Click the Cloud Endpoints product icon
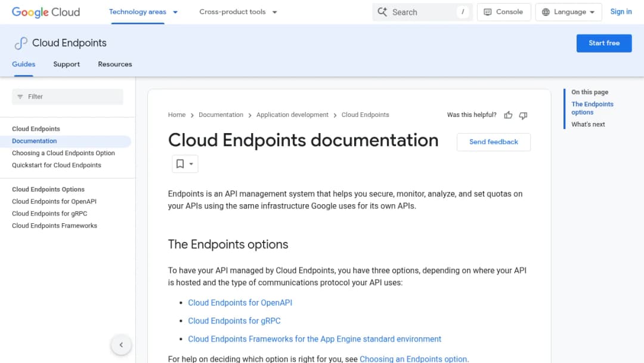 (20, 43)
